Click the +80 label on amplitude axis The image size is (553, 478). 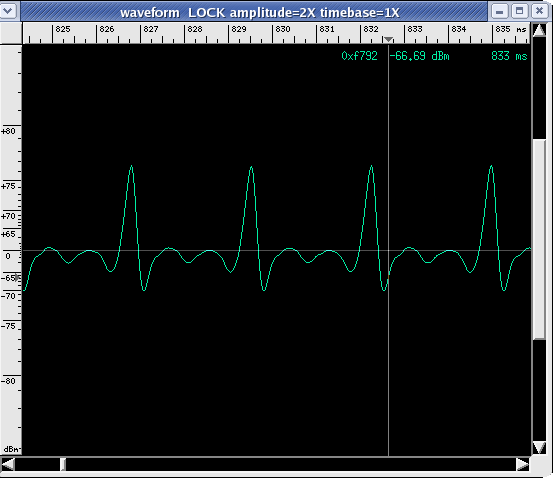point(8,131)
